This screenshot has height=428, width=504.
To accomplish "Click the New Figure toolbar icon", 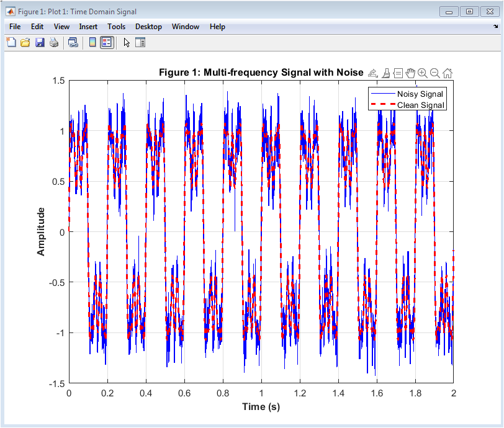I will click(x=11, y=42).
